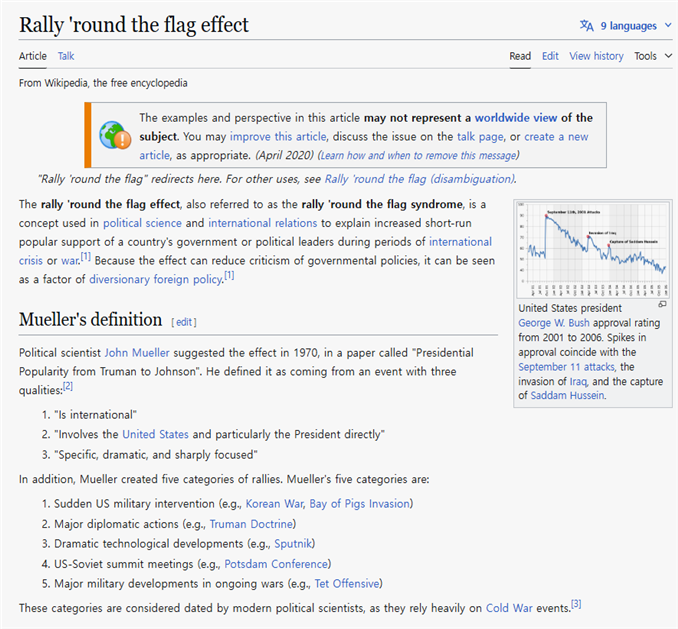Image resolution: width=678 pixels, height=629 pixels.
Task: Open the Rally 'round the flag (disambiguation) link
Action: pyautogui.click(x=419, y=179)
